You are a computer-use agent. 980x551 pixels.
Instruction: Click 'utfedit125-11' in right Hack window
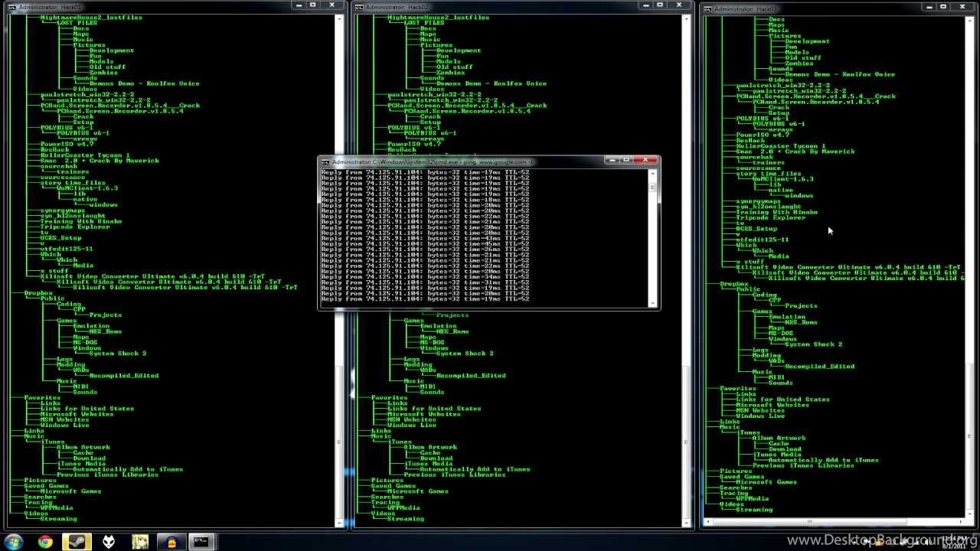763,240
